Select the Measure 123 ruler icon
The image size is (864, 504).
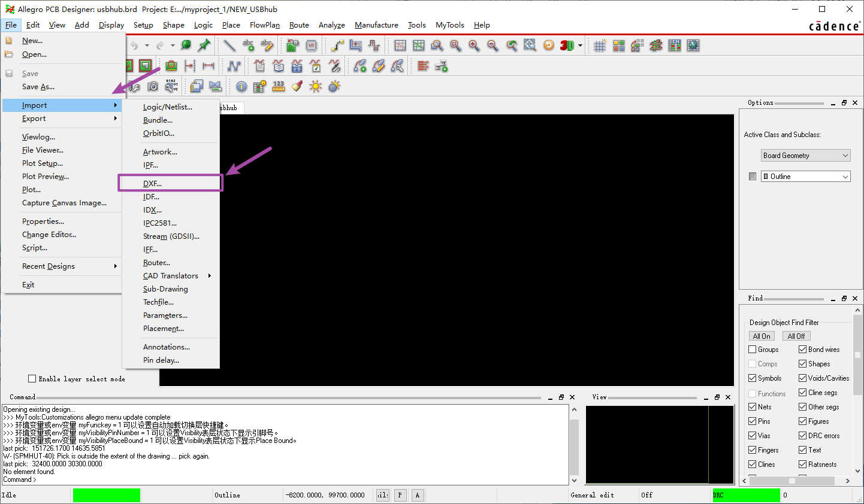(278, 87)
